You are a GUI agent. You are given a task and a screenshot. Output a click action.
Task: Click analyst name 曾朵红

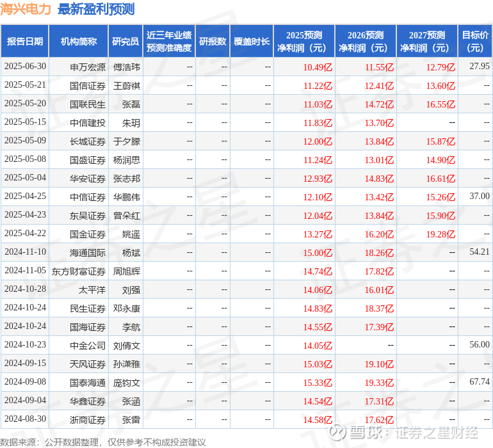point(126,215)
